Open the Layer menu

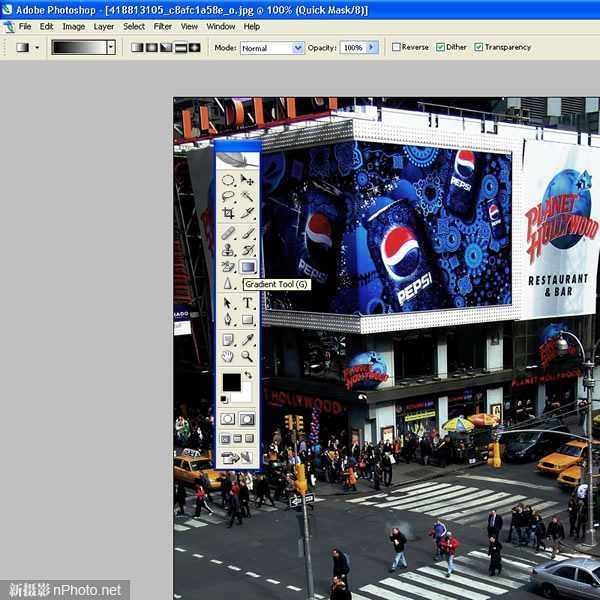pyautogui.click(x=103, y=26)
